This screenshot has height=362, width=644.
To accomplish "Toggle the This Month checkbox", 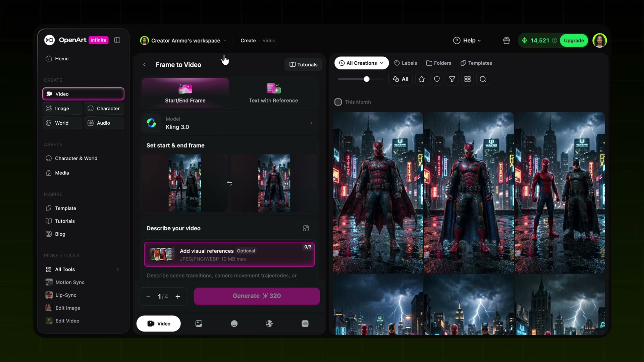I will pos(338,102).
